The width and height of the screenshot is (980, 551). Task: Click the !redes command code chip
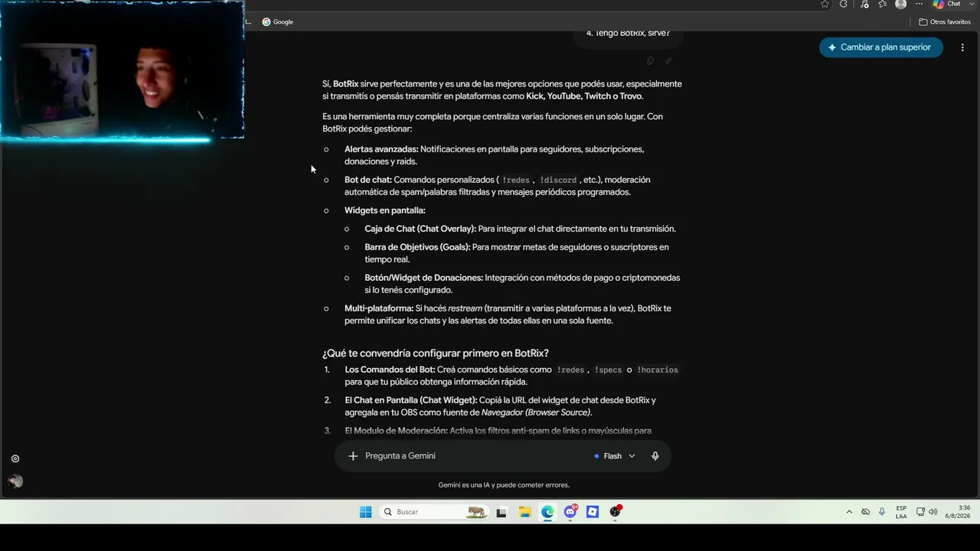pos(515,181)
